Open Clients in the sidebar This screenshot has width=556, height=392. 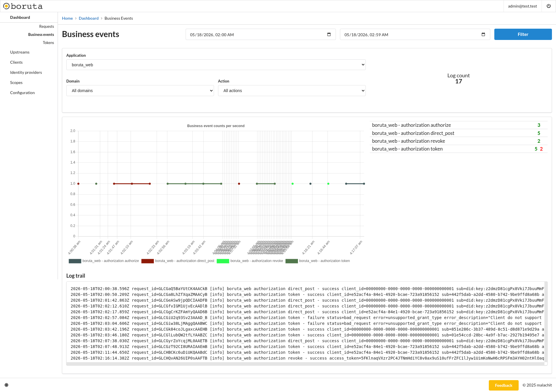point(16,62)
